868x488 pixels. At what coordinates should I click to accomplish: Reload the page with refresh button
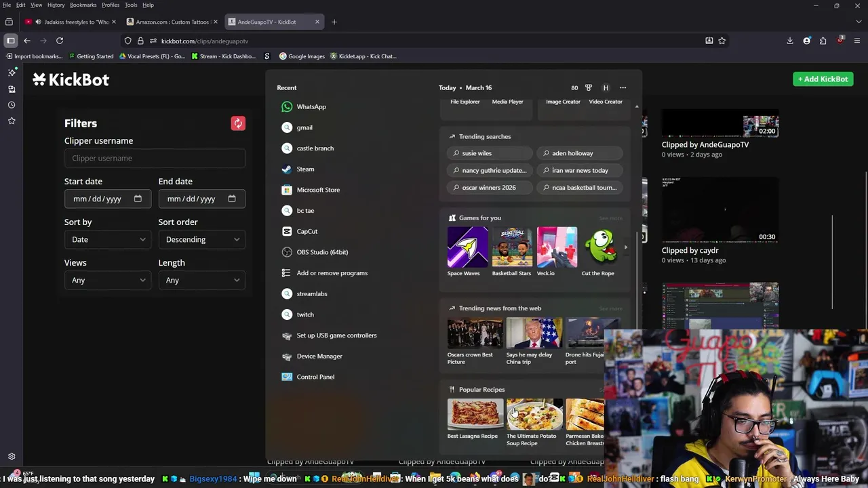coord(60,41)
